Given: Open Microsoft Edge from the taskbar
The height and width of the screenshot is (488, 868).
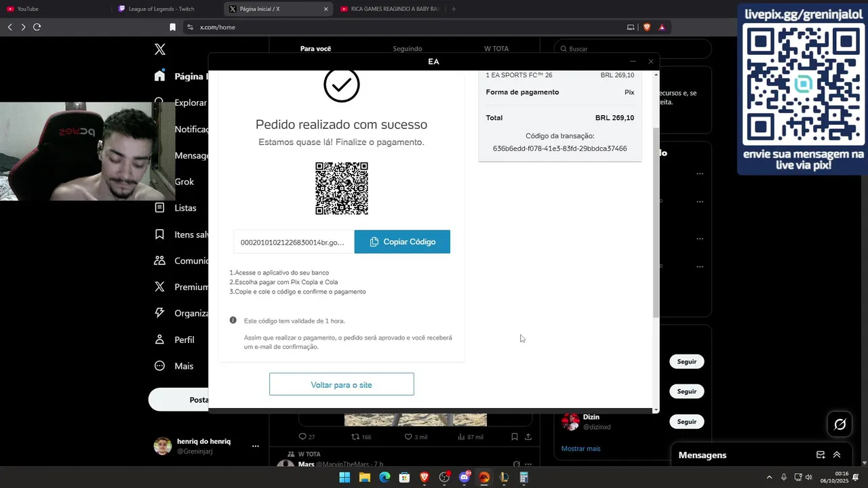Looking at the screenshot, I should coord(384,477).
